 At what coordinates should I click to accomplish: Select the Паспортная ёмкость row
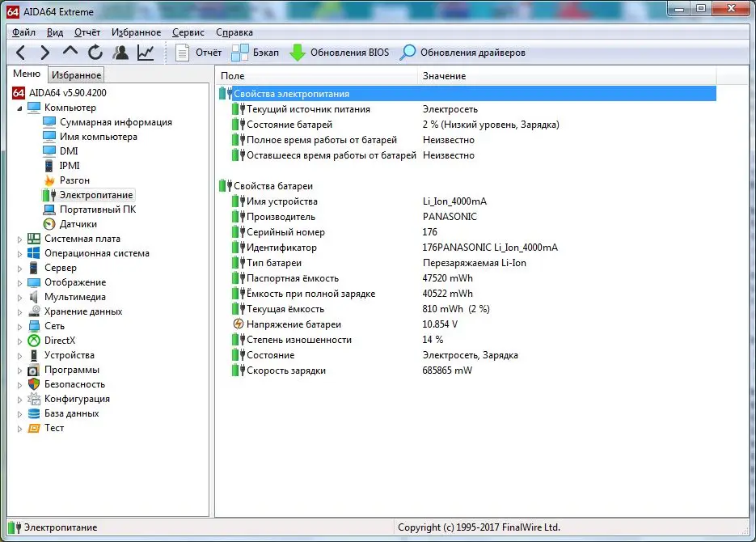(467, 277)
